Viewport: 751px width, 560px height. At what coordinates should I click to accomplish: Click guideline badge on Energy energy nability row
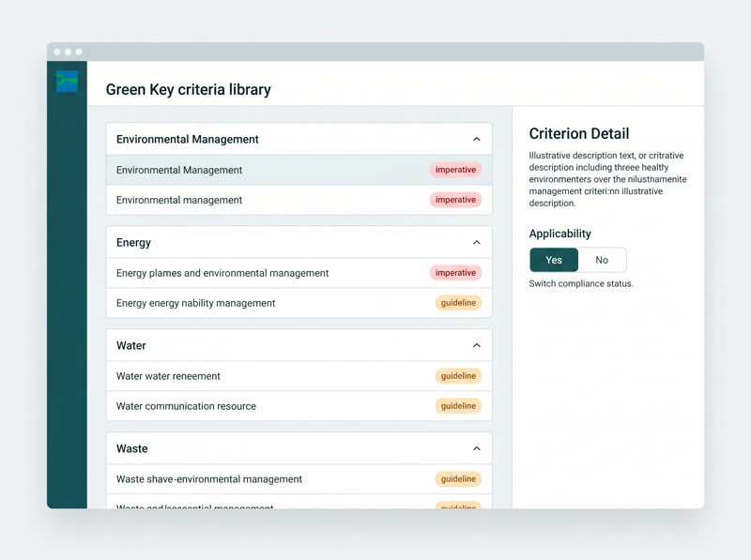tap(458, 303)
